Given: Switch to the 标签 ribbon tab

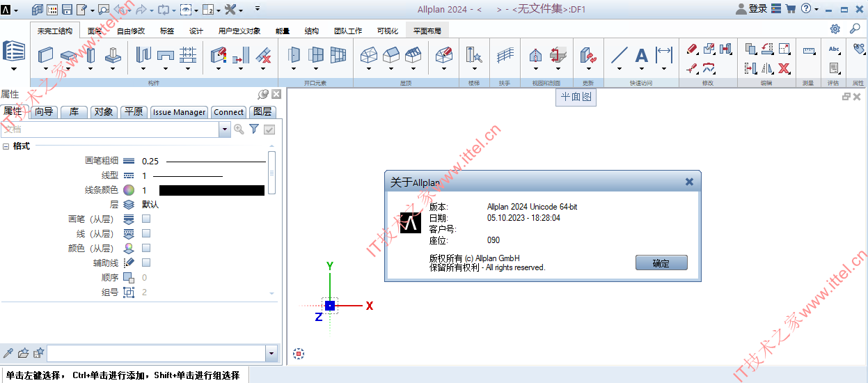Looking at the screenshot, I should point(167,31).
